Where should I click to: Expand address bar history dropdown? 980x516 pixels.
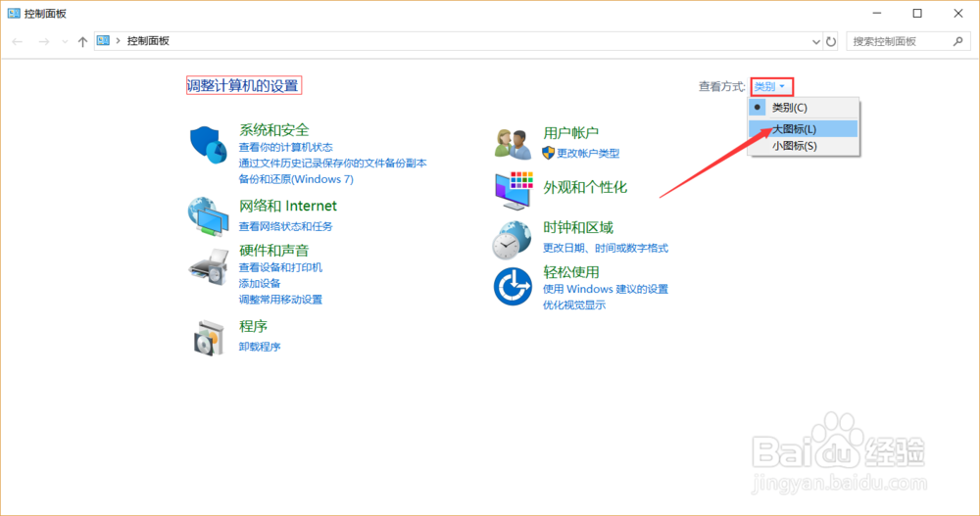pos(815,42)
